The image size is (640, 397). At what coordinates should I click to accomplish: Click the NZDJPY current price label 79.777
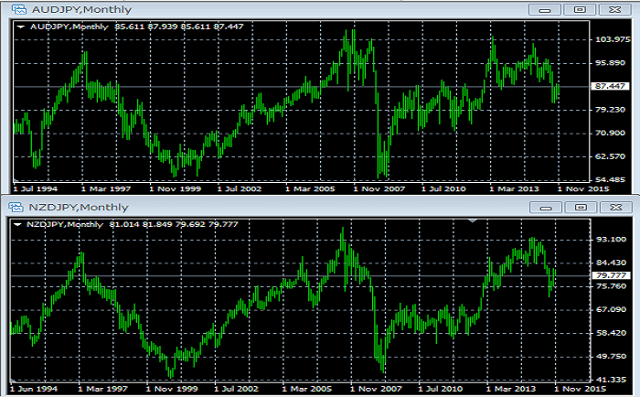click(x=611, y=275)
